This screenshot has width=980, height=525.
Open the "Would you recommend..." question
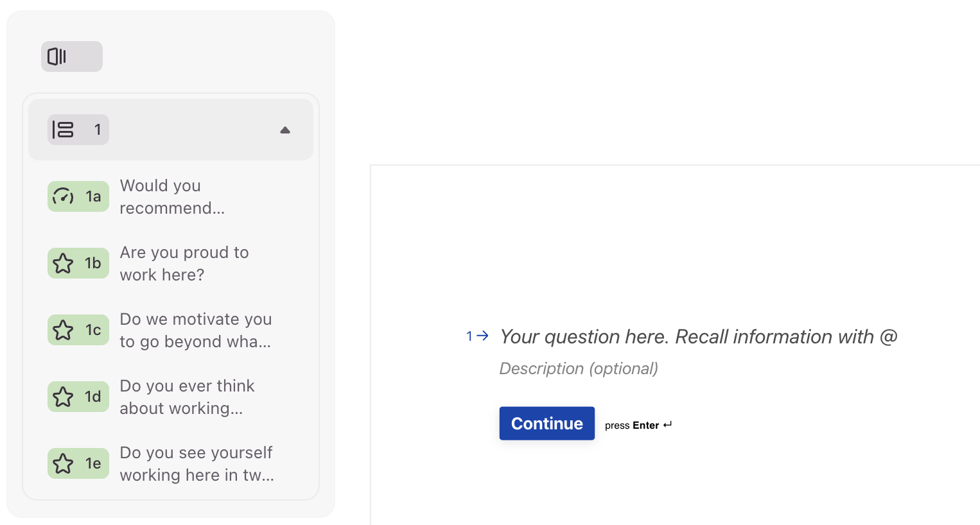click(171, 196)
